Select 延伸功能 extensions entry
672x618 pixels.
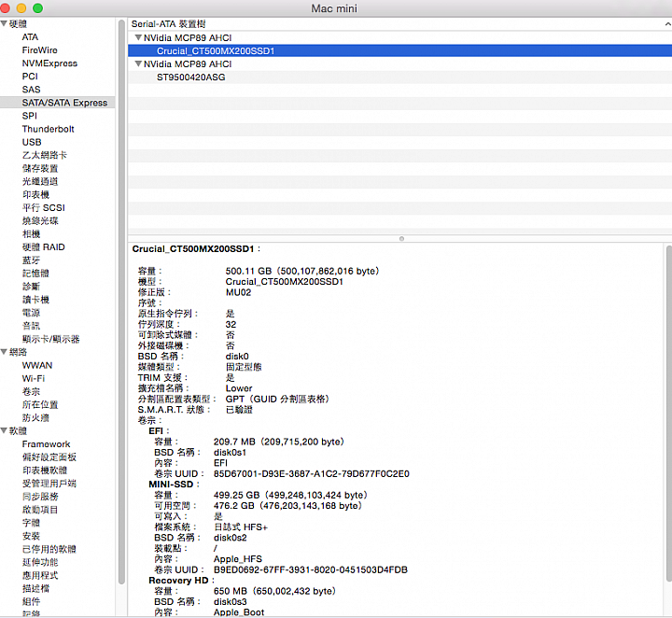coord(40,562)
